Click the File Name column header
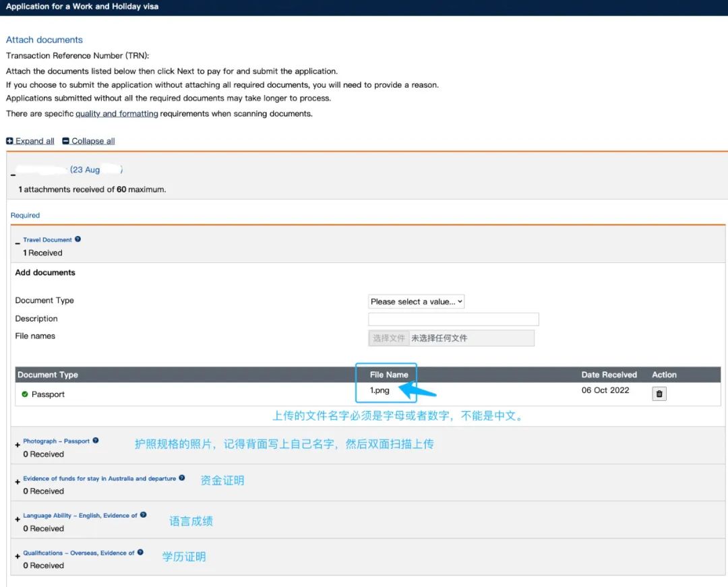The image size is (728, 587). 389,375
